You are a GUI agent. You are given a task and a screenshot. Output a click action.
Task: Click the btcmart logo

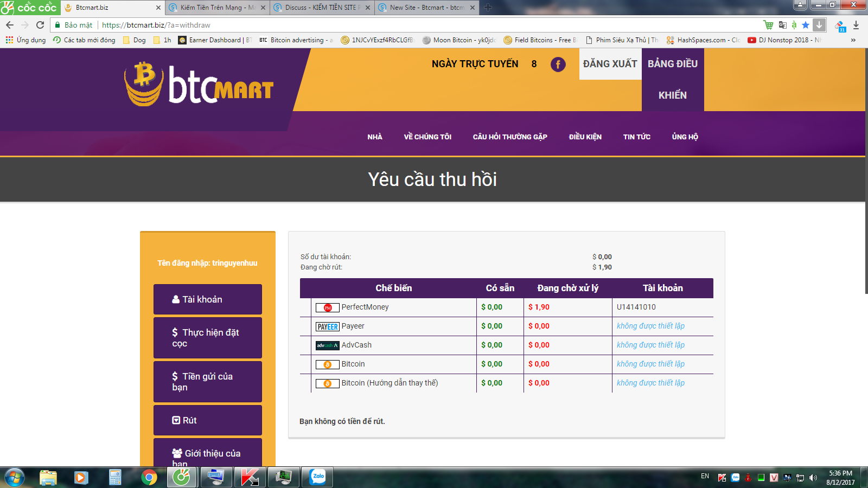(x=199, y=84)
